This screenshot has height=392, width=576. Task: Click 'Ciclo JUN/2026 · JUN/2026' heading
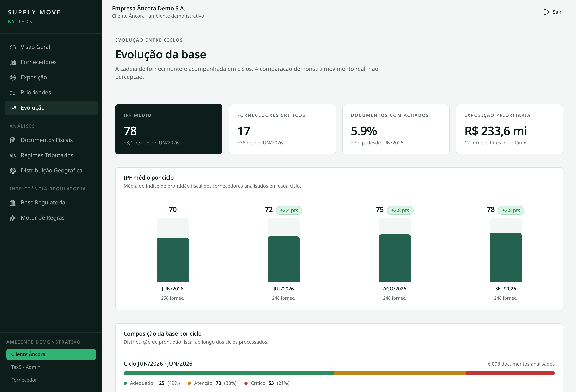[x=158, y=364]
